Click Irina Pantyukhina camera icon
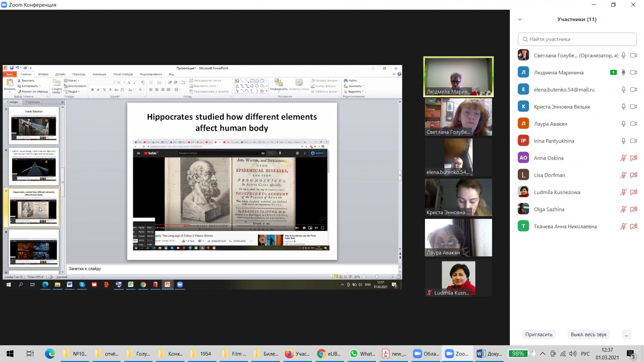 (634, 141)
